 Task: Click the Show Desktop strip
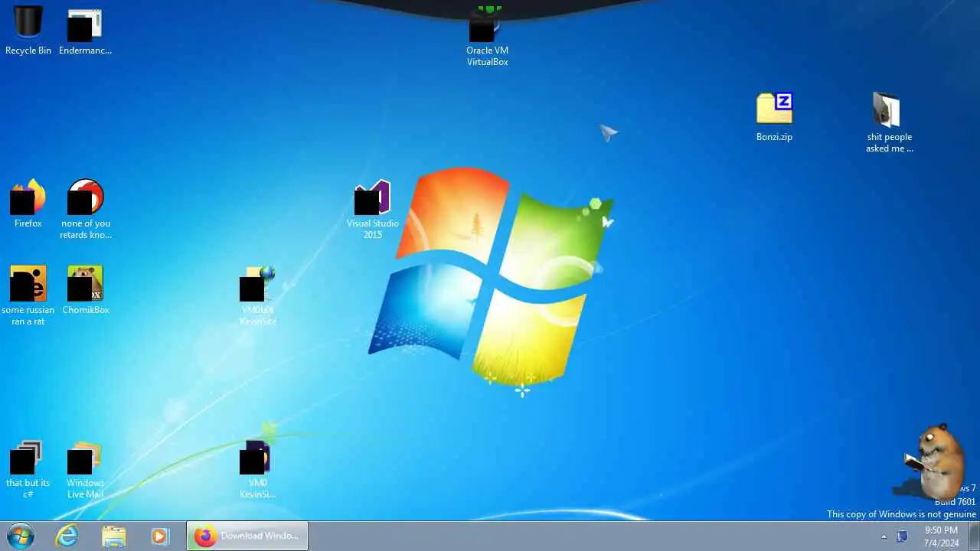point(974,536)
